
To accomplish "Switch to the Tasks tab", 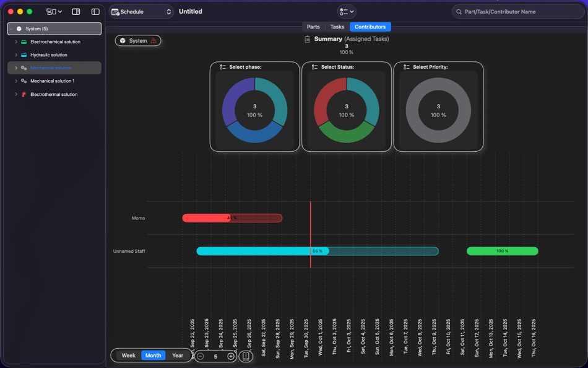I will point(337,27).
